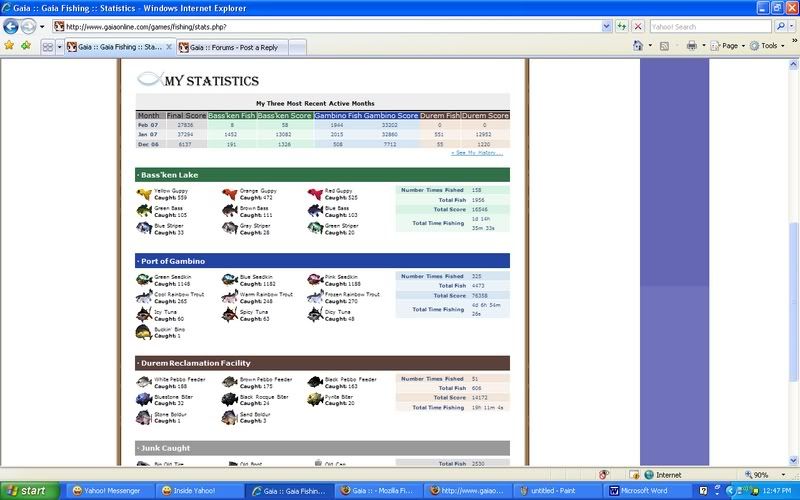Click the Durem Reclamation Facility header
The width and height of the screenshot is (800, 500).
[x=322, y=363]
